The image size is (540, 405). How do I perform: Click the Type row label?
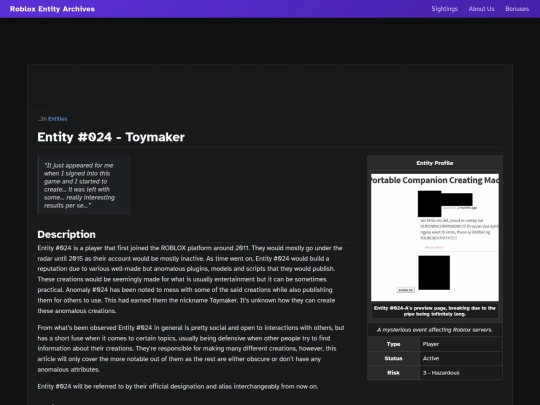click(393, 344)
